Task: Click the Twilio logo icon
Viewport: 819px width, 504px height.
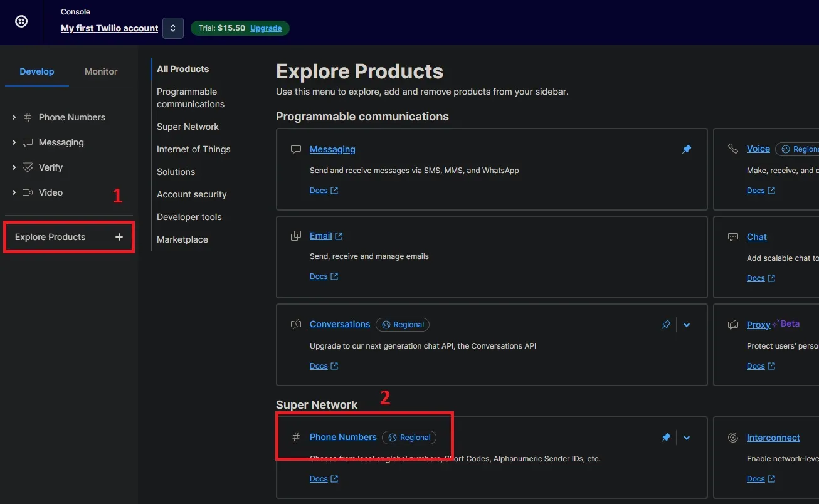Action: click(x=21, y=22)
